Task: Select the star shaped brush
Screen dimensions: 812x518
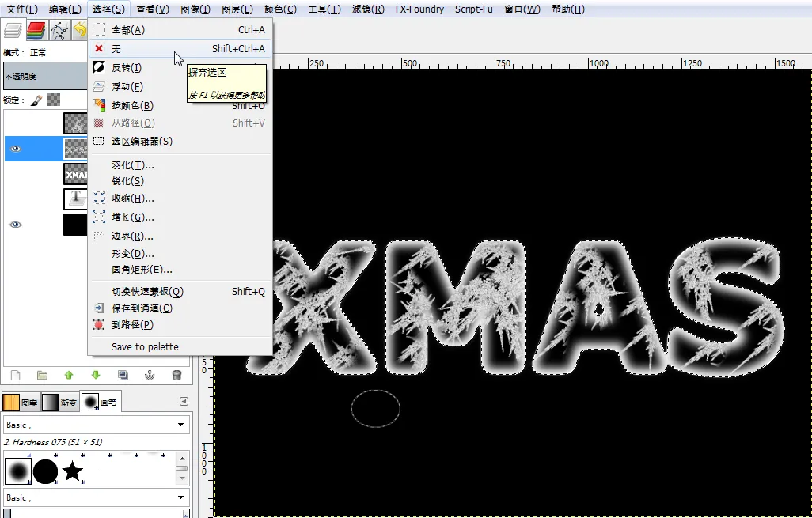Action: click(x=73, y=471)
